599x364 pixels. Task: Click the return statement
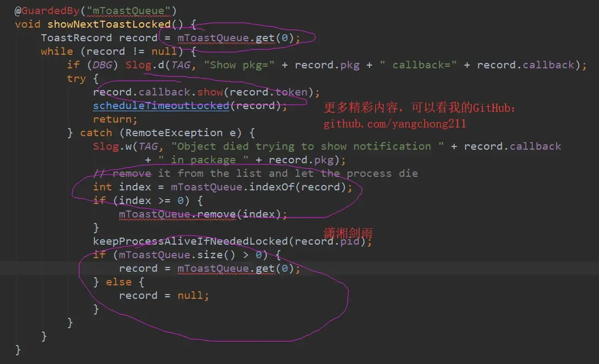click(115, 119)
